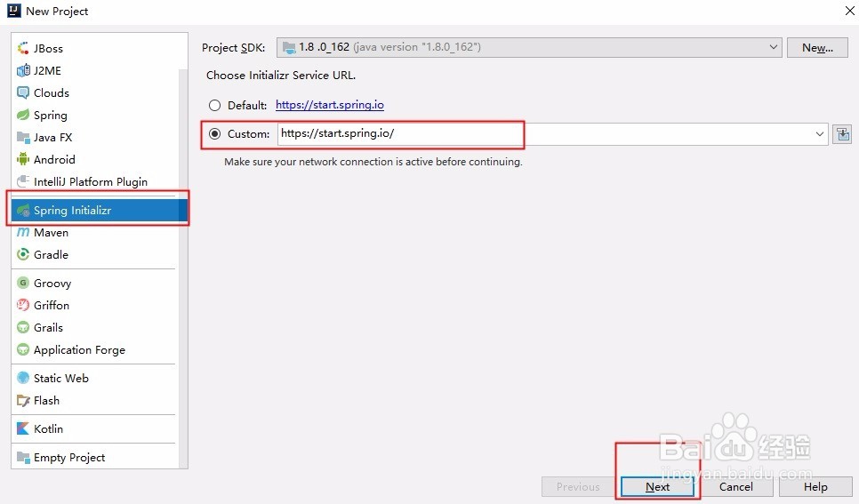The image size is (859, 504).
Task: Click the Grails icon
Action: pos(23,328)
